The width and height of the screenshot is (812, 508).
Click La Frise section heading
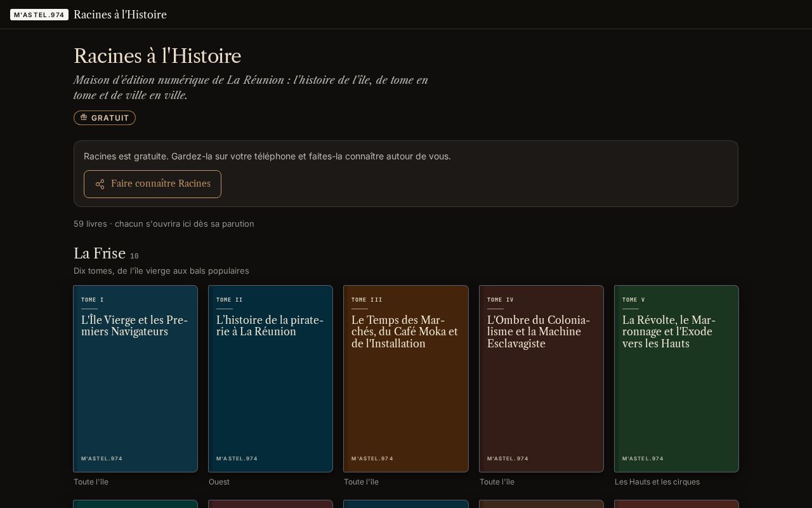pos(100,253)
